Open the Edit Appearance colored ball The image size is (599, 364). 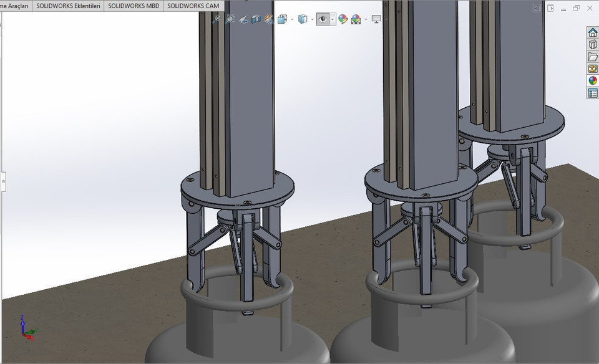pyautogui.click(x=343, y=19)
